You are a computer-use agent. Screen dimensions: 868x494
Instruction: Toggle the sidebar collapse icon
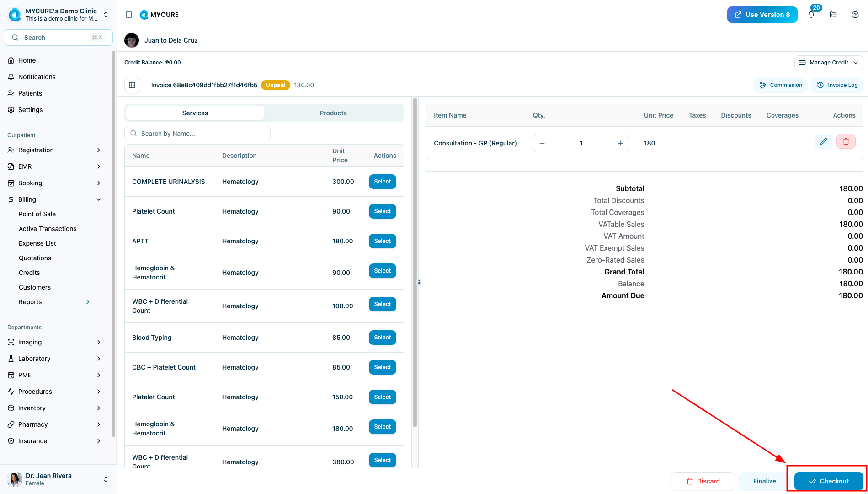(x=129, y=15)
